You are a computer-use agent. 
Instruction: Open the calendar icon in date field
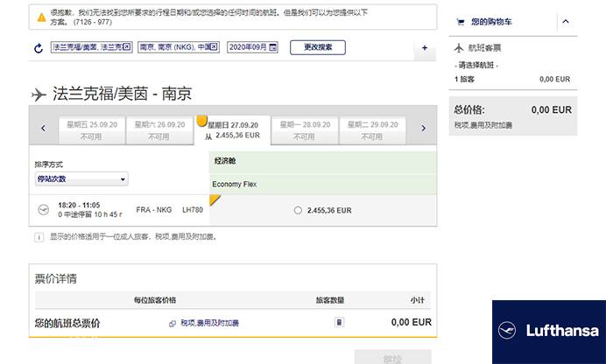click(x=273, y=47)
